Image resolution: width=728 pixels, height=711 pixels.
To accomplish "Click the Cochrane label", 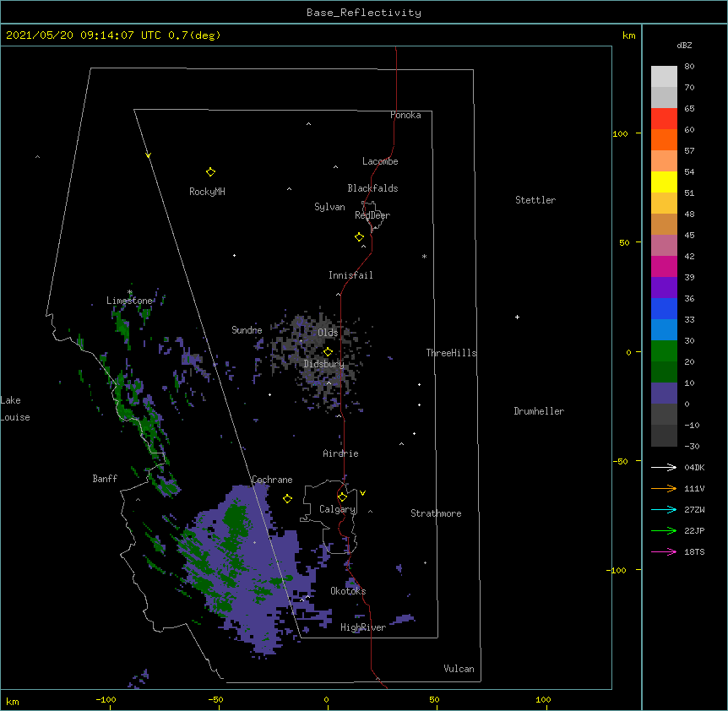I will point(272,480).
